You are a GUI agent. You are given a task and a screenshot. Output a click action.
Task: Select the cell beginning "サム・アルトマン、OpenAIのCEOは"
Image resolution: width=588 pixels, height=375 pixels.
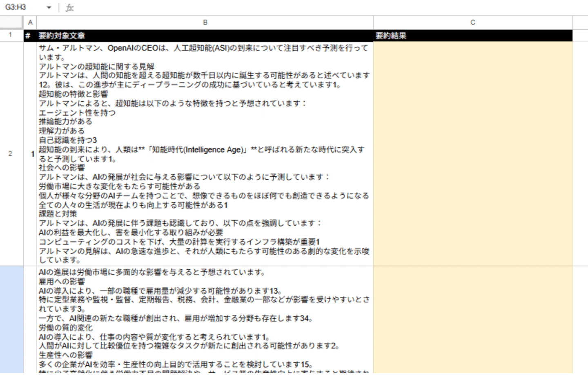click(x=205, y=154)
